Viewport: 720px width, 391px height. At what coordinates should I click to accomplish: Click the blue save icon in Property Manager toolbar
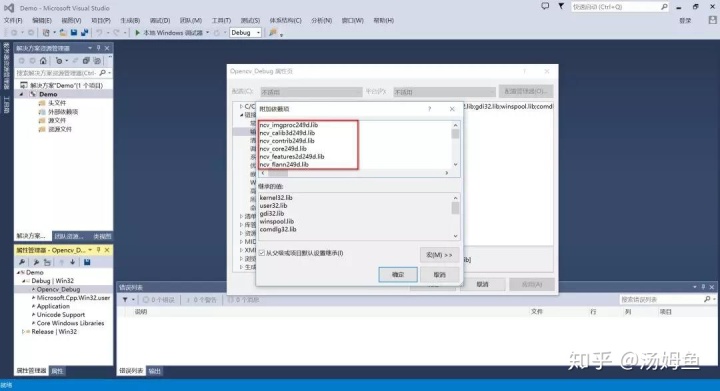87,262
